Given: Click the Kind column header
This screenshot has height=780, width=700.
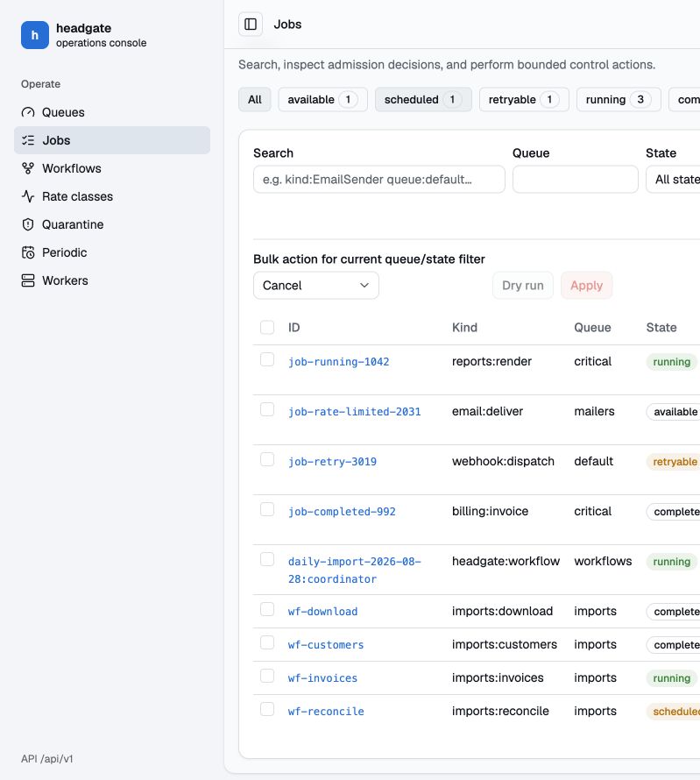Looking at the screenshot, I should [464, 327].
